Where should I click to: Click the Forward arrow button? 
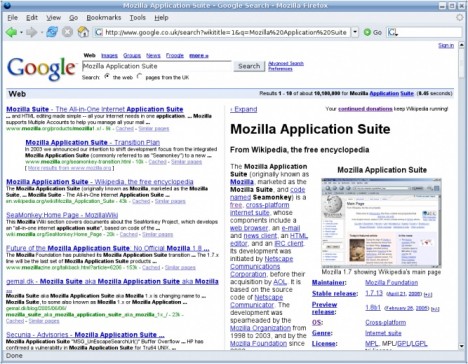(31, 32)
